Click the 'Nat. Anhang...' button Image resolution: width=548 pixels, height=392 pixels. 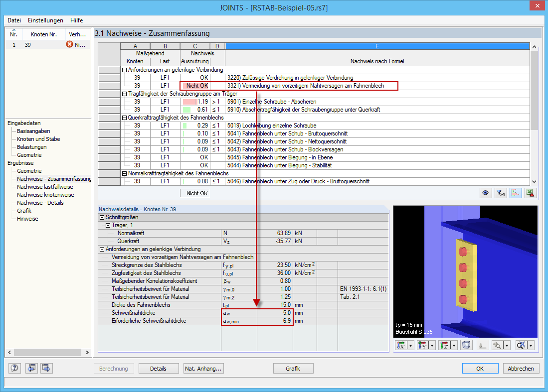[x=203, y=368]
